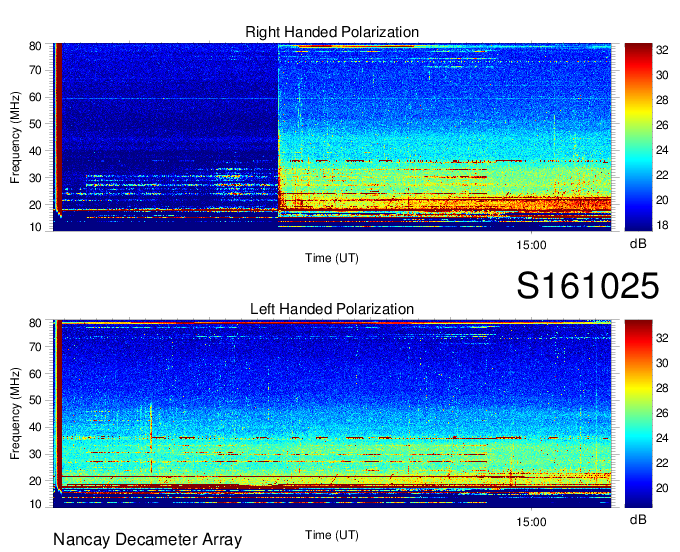Image resolution: width=680 pixels, height=552 pixels.
Task: Click the right-handed polarization spectrogram
Action: (x=332, y=137)
